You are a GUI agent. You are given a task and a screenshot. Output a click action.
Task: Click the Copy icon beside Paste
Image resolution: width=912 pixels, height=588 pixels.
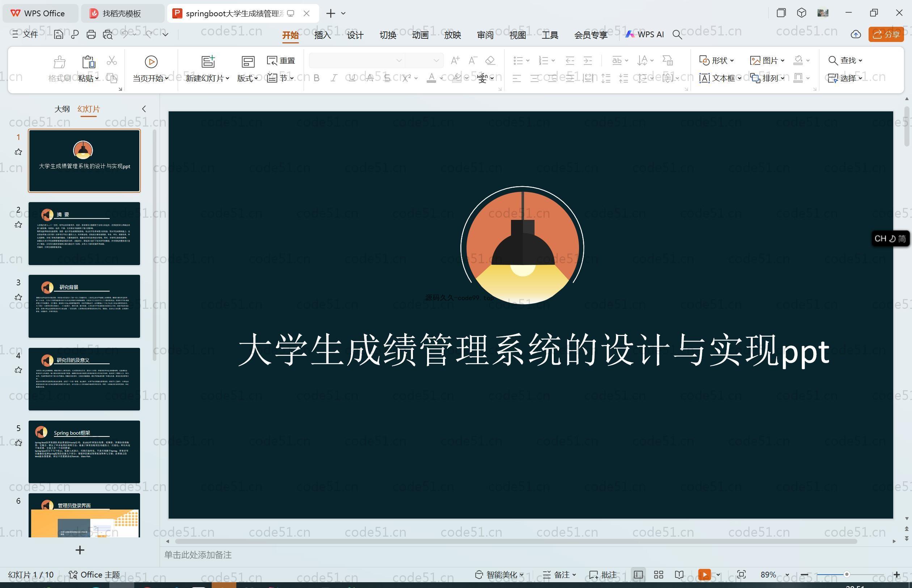point(111,78)
